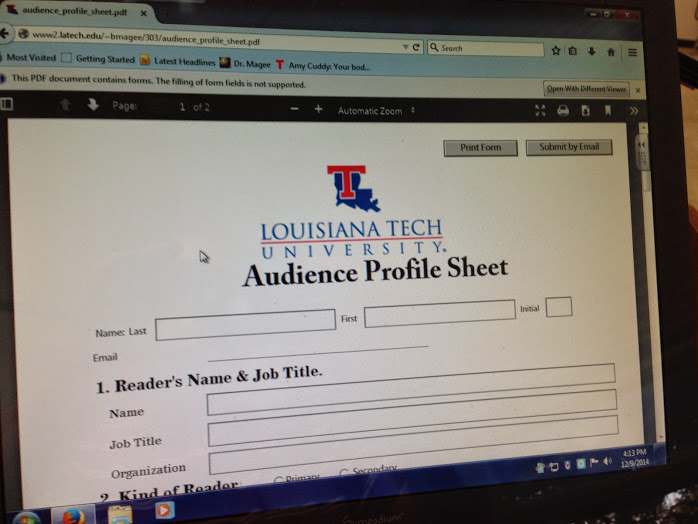Open the Amy Cuddy bookmark

tap(324, 66)
